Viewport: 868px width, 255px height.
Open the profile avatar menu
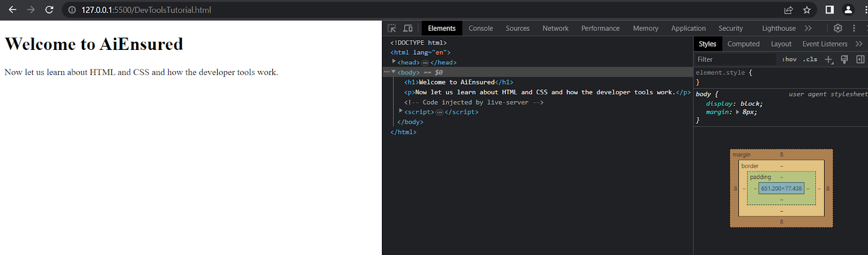point(848,10)
